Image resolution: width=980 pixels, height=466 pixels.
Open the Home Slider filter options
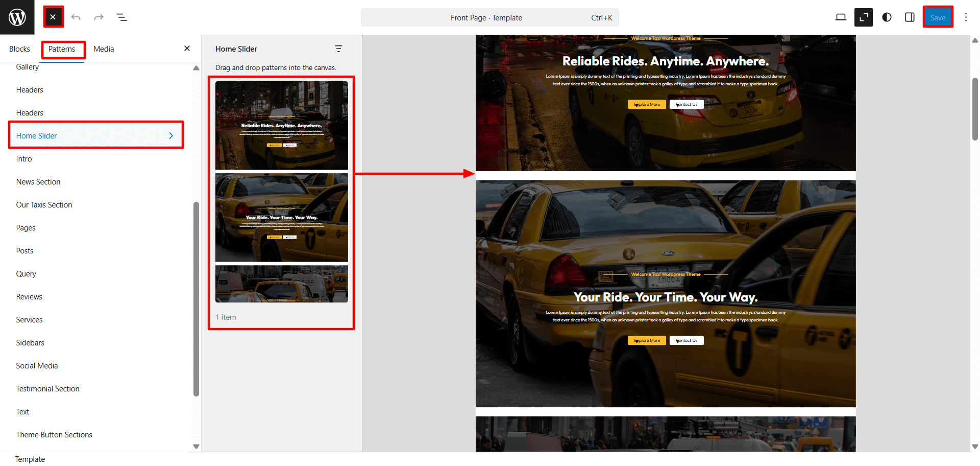coord(338,49)
